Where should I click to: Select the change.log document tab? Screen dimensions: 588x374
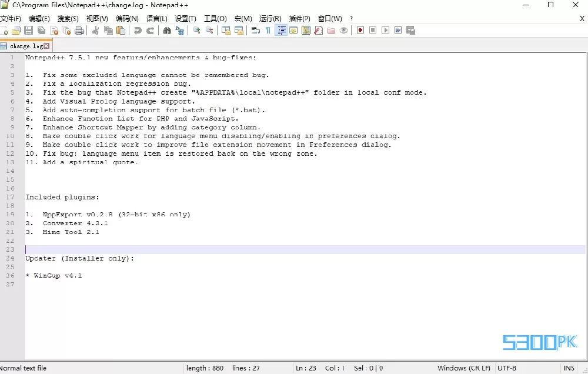[x=25, y=46]
